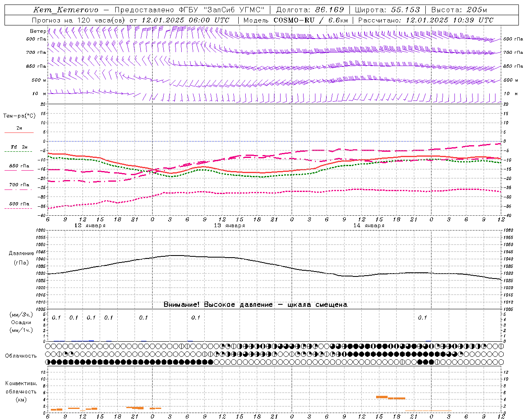Select the 'Предоставлено ФГБУ "ЗапСиб УГМС"' text

pyautogui.click(x=189, y=10)
